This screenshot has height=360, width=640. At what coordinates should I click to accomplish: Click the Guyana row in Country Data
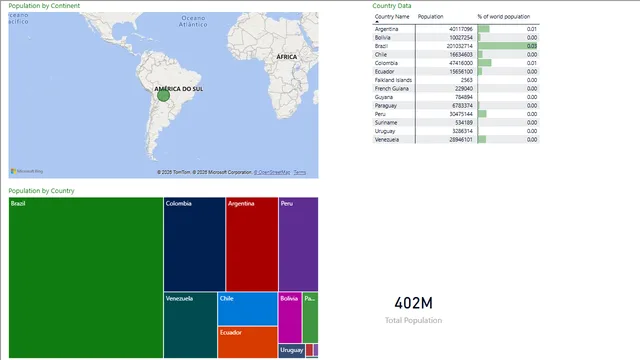point(456,97)
